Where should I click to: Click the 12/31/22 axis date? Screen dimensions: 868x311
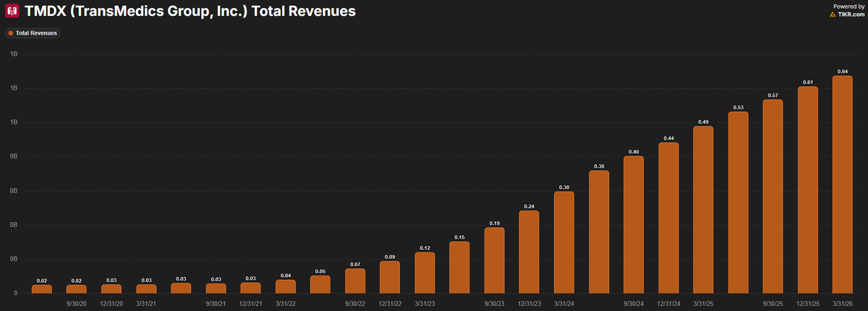390,304
